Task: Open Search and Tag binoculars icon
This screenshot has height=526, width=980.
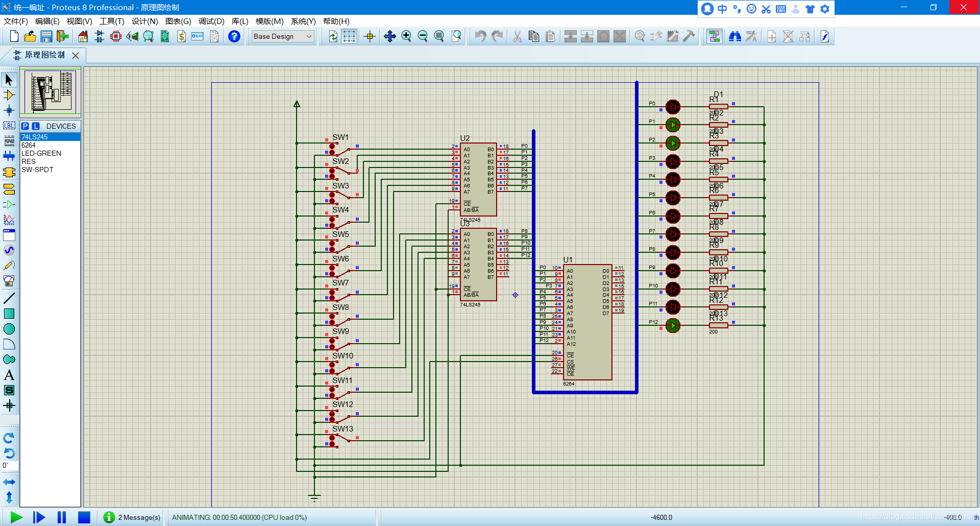Action: (x=735, y=36)
